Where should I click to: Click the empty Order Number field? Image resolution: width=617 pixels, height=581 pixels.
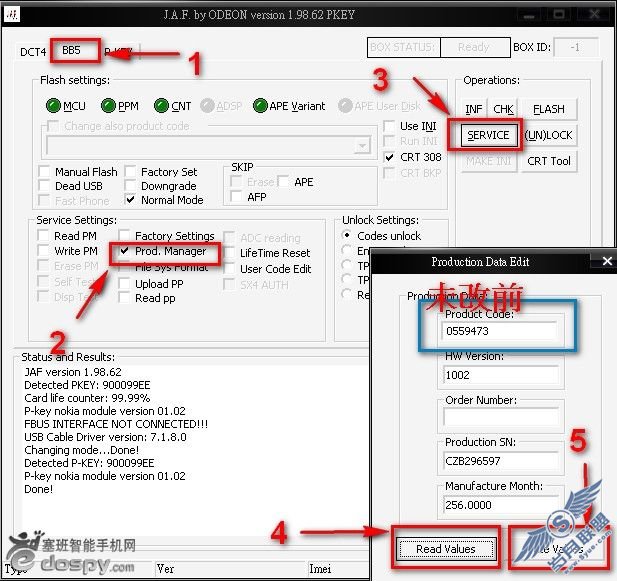[500, 418]
